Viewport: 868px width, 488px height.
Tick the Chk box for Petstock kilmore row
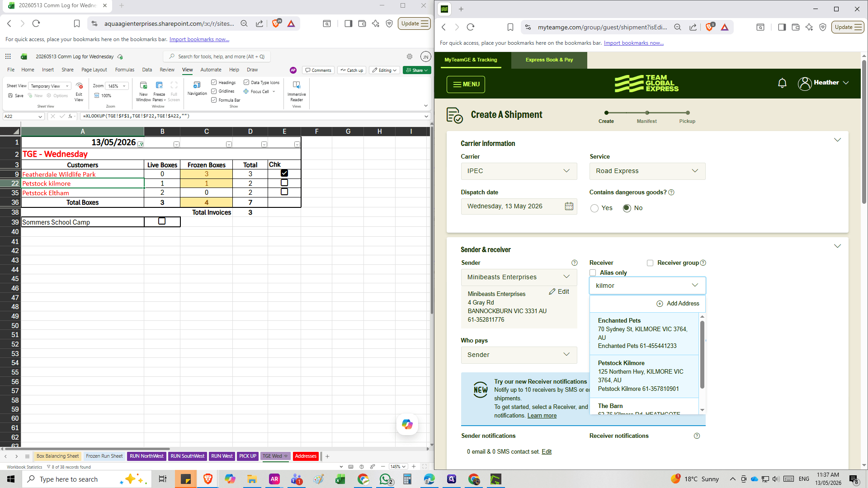(284, 183)
